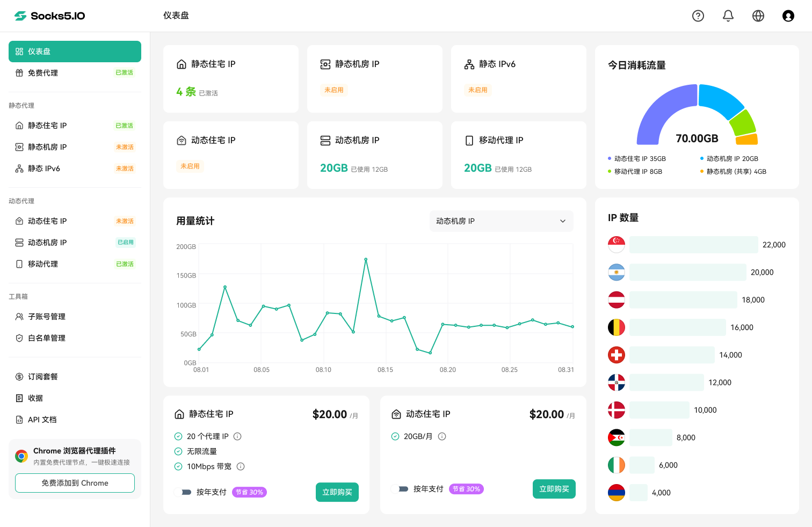
Task: Click the 22,000 IP count bar
Action: pyautogui.click(x=694, y=245)
